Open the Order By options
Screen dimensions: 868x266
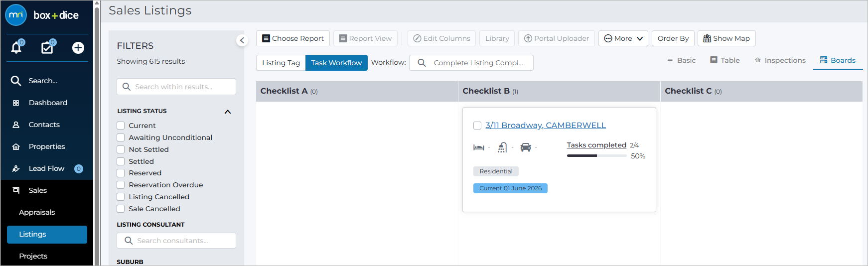point(673,38)
